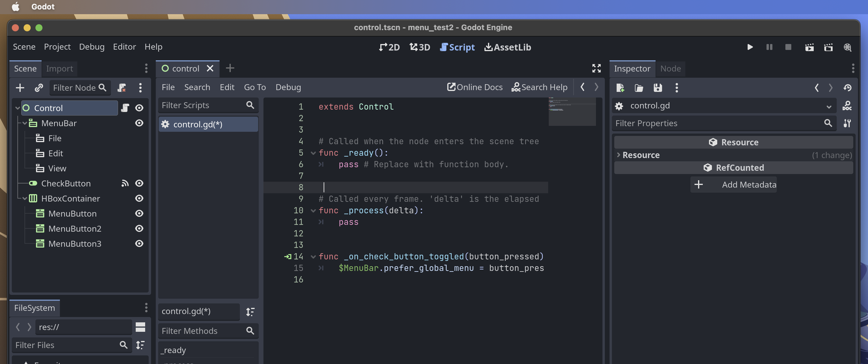
Task: Open the Debug menu in the top menu bar
Action: pyautogui.click(x=92, y=47)
